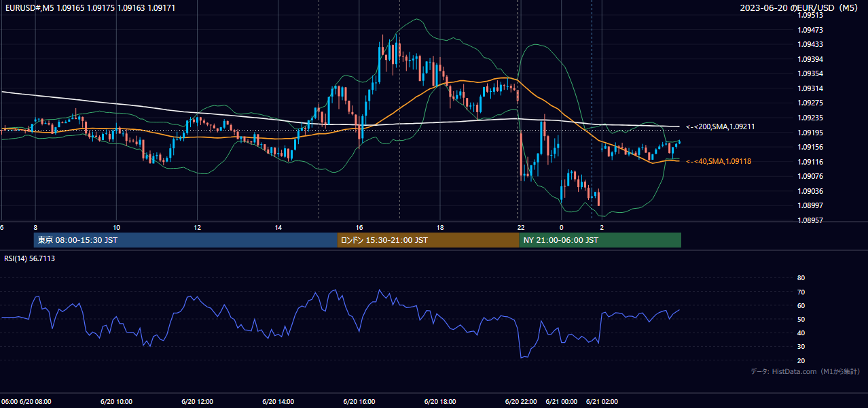Screen dimensions: 868x408
Task: Click the price axis value 1.09036
Action: (811, 191)
